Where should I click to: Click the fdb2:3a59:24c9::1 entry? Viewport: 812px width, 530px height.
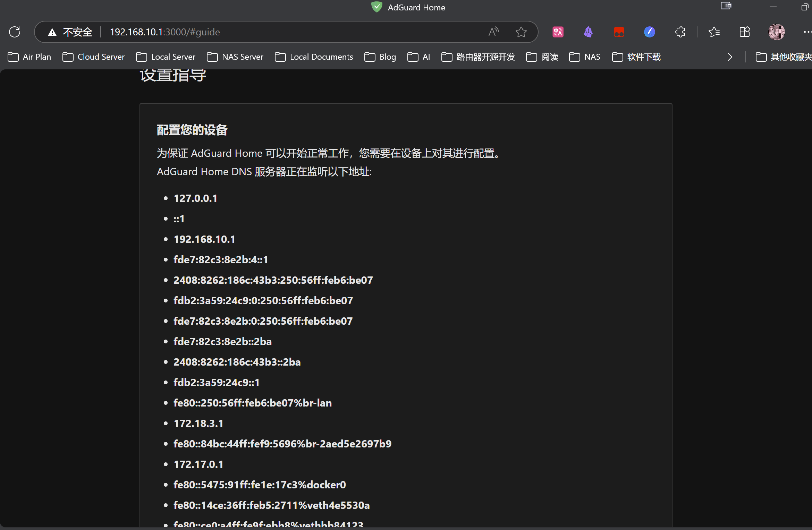point(217,383)
